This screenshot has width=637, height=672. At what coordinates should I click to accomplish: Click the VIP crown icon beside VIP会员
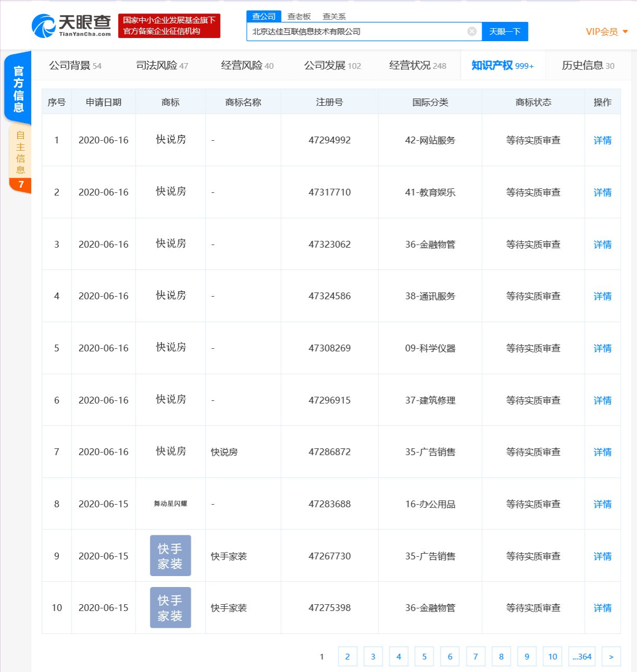[627, 30]
